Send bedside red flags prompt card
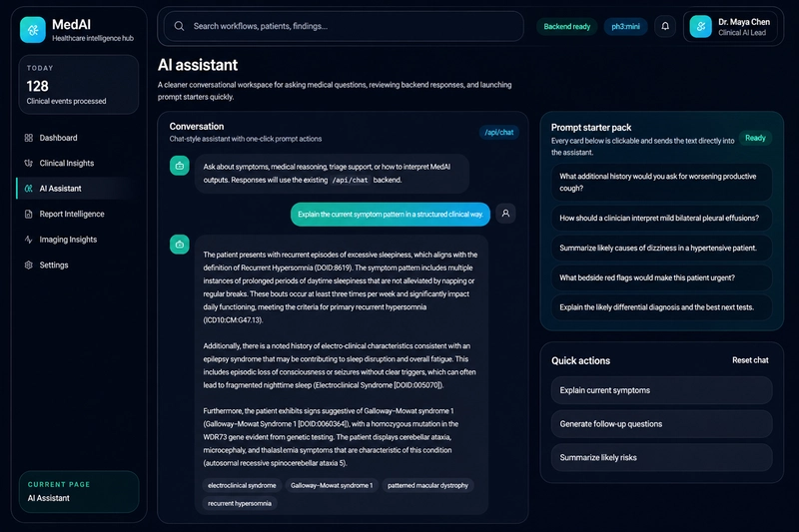The width and height of the screenshot is (799, 532). pyautogui.click(x=661, y=277)
